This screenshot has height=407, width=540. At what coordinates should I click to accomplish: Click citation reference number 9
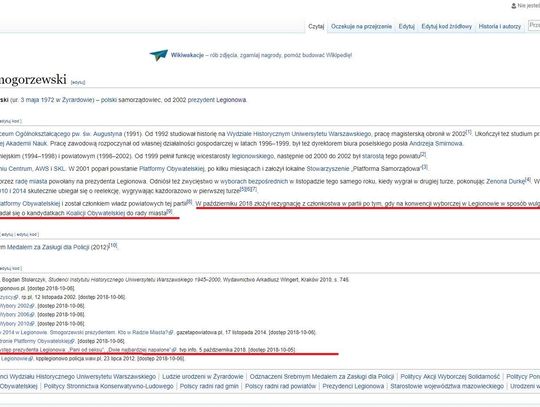[169, 211]
